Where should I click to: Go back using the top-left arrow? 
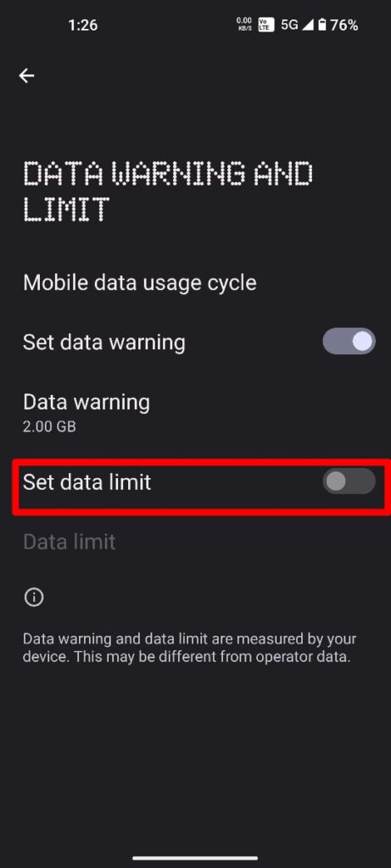(26, 75)
